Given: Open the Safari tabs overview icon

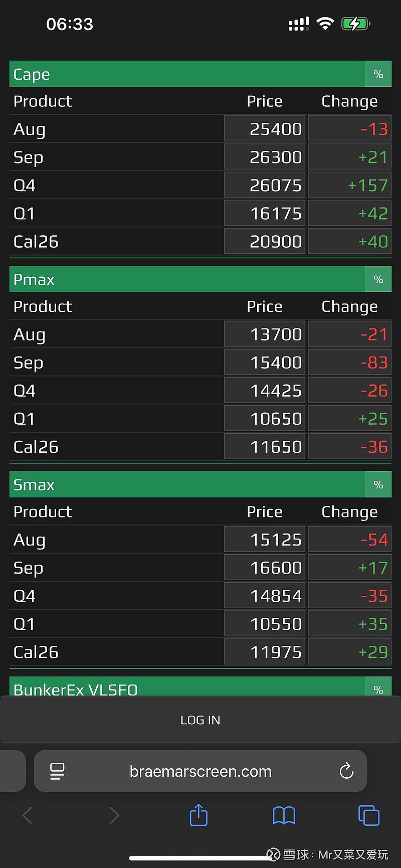Looking at the screenshot, I should tap(369, 815).
